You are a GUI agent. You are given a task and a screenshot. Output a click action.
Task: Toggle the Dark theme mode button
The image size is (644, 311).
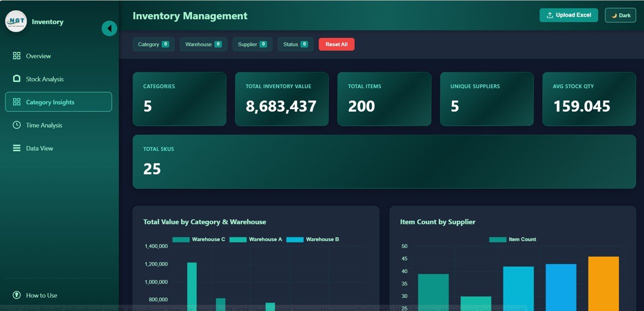point(620,16)
